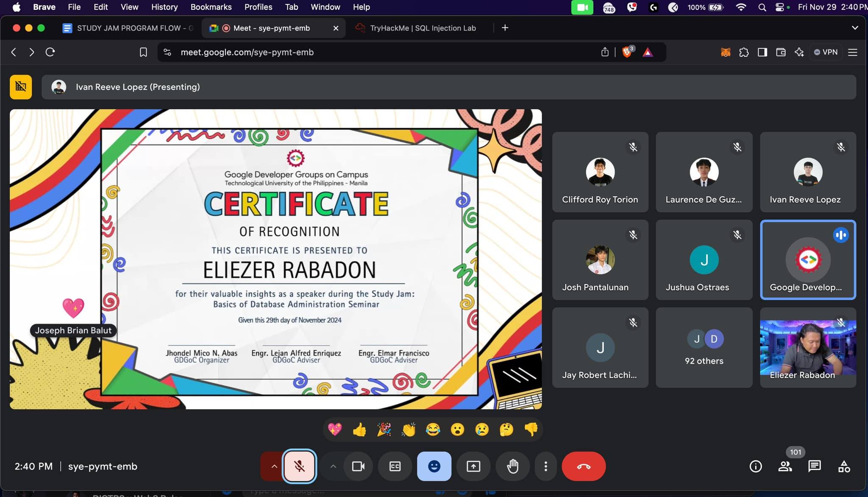
Task: Select the Eliezer Rabadon video tile
Action: click(x=808, y=347)
